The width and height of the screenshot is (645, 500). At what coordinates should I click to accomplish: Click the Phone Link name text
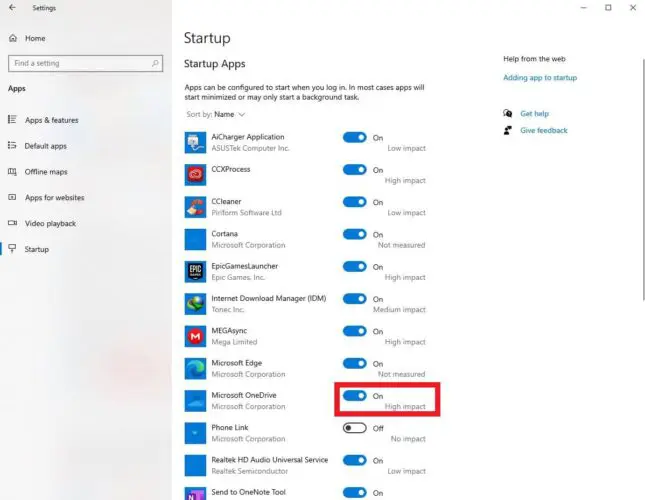coord(230,427)
